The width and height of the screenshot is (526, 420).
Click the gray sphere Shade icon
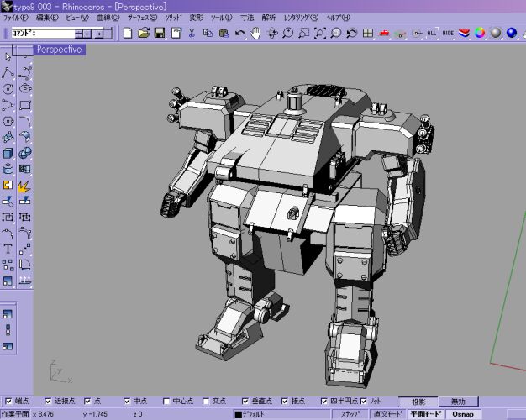pyautogui.click(x=496, y=33)
